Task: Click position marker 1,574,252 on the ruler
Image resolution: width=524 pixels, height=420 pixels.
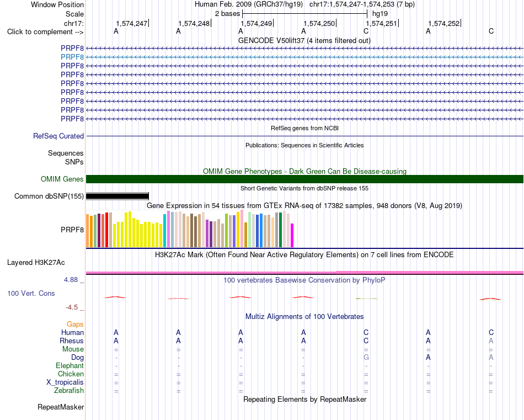Action: pos(445,23)
